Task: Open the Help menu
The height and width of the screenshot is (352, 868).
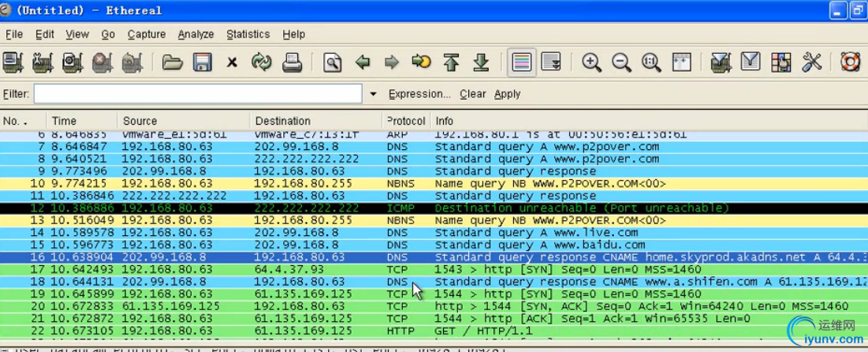Action: pyautogui.click(x=293, y=35)
